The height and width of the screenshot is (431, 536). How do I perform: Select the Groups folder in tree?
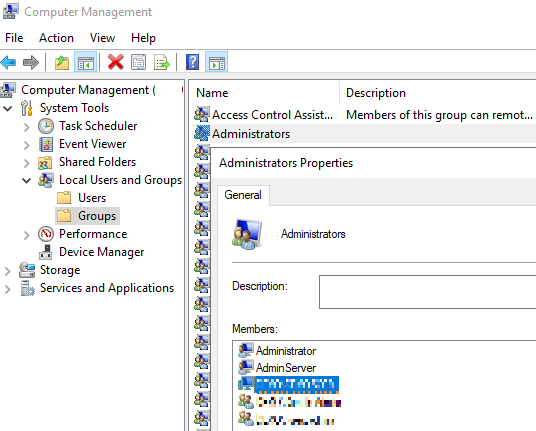click(x=97, y=216)
